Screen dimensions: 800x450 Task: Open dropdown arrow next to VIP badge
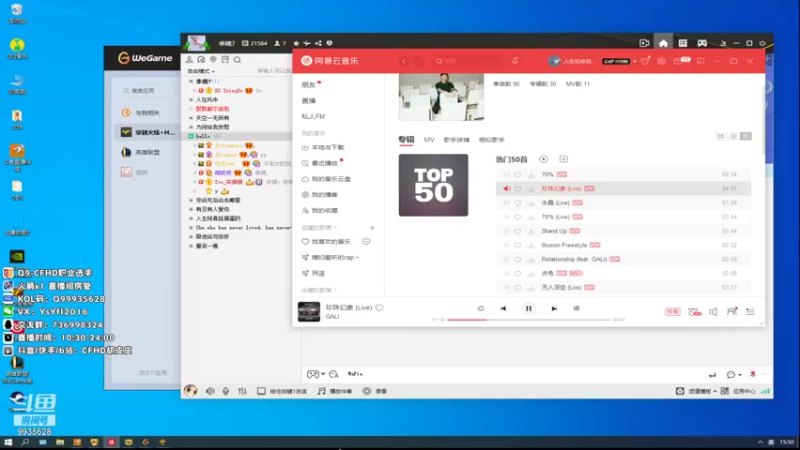pyautogui.click(x=634, y=61)
